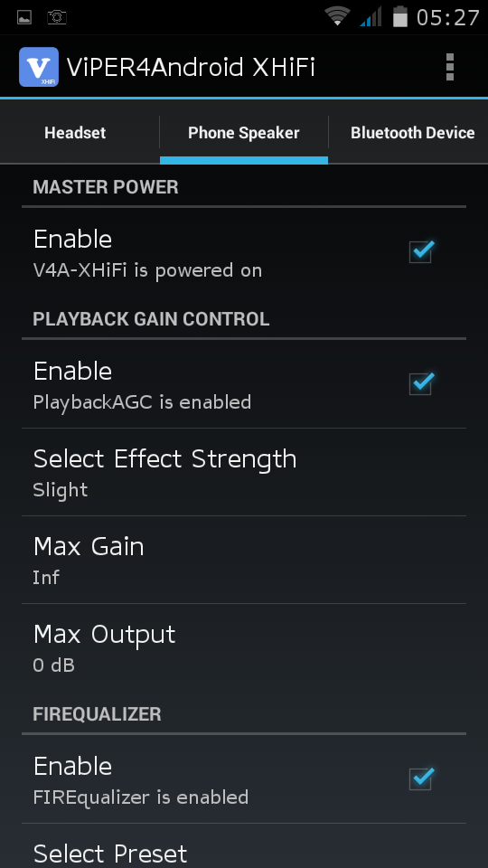488x868 pixels.
Task: Tap the battery indicator icon
Action: pyautogui.click(x=400, y=16)
